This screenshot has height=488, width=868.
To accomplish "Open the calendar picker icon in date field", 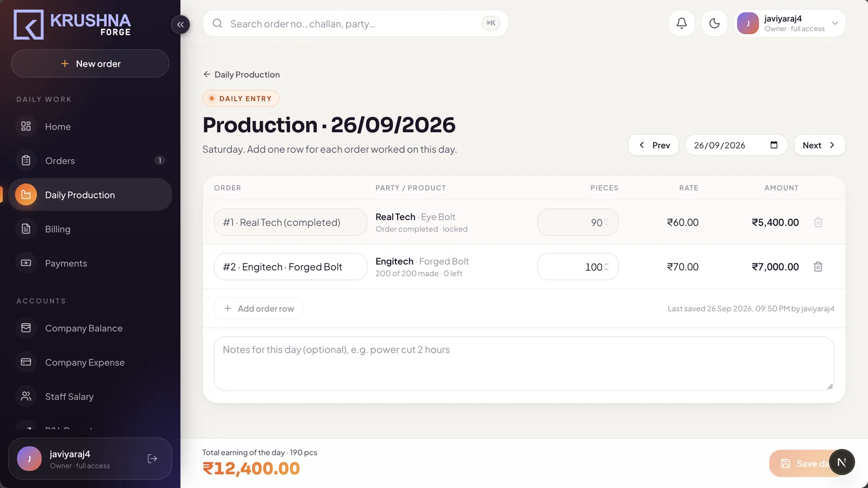I will [x=774, y=145].
